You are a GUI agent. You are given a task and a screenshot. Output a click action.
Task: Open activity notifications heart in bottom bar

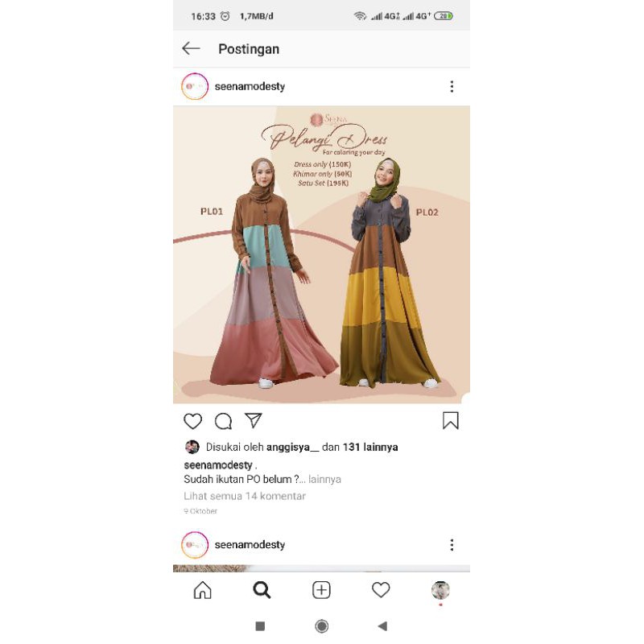click(x=381, y=590)
